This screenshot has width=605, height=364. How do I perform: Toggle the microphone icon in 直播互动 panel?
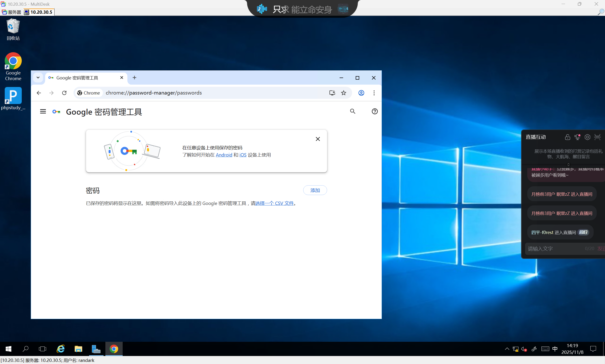577,137
